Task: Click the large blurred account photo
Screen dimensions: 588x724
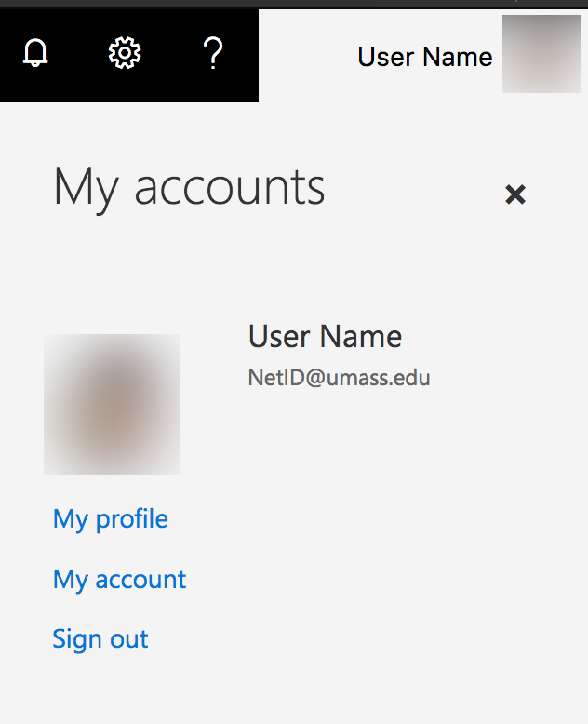Action: pos(112,404)
